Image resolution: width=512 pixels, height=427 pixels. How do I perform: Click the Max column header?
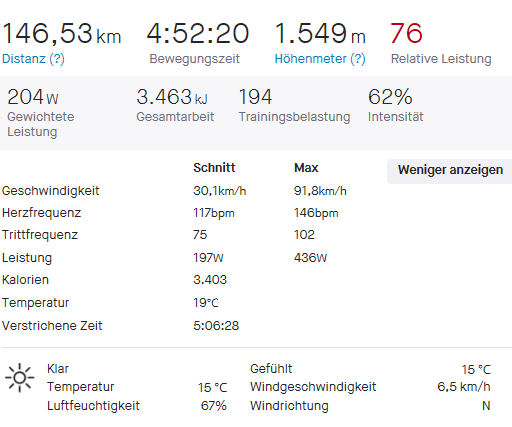click(306, 168)
